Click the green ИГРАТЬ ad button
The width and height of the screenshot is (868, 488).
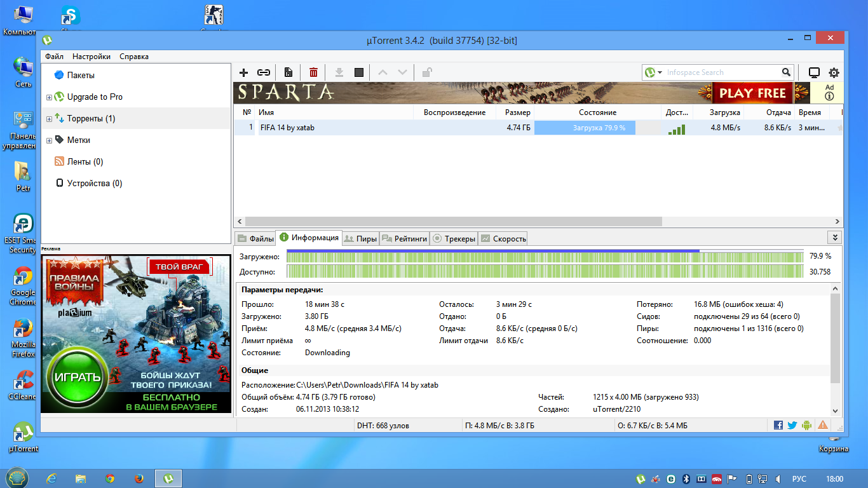click(x=78, y=376)
